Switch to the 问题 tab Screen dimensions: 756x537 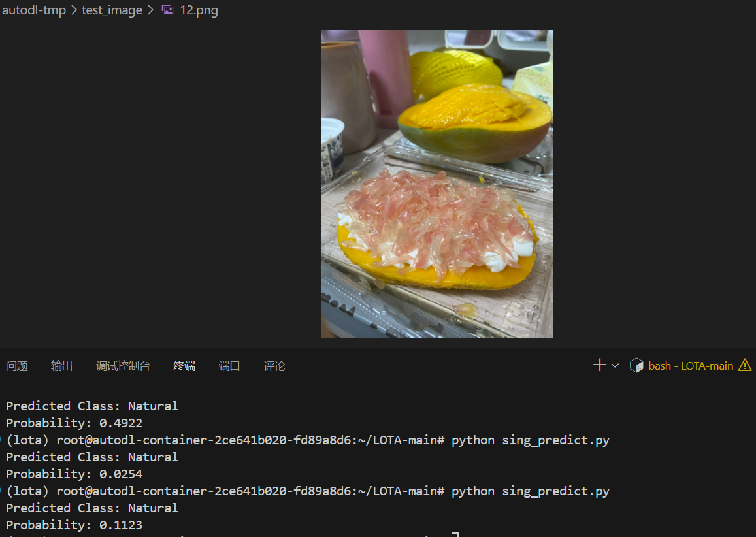(17, 366)
